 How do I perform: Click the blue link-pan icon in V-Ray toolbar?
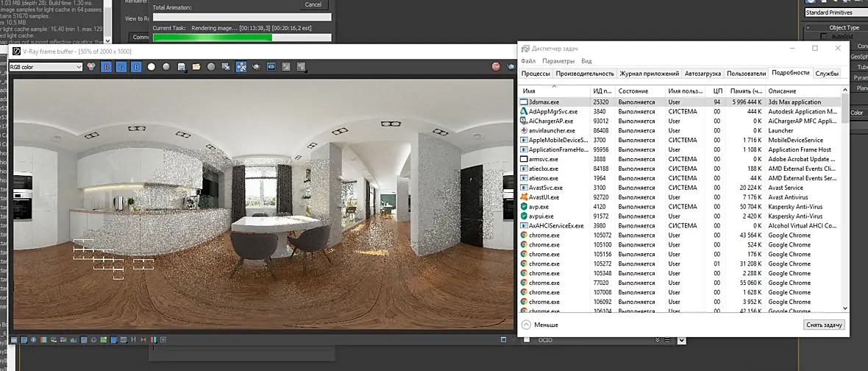(x=271, y=67)
